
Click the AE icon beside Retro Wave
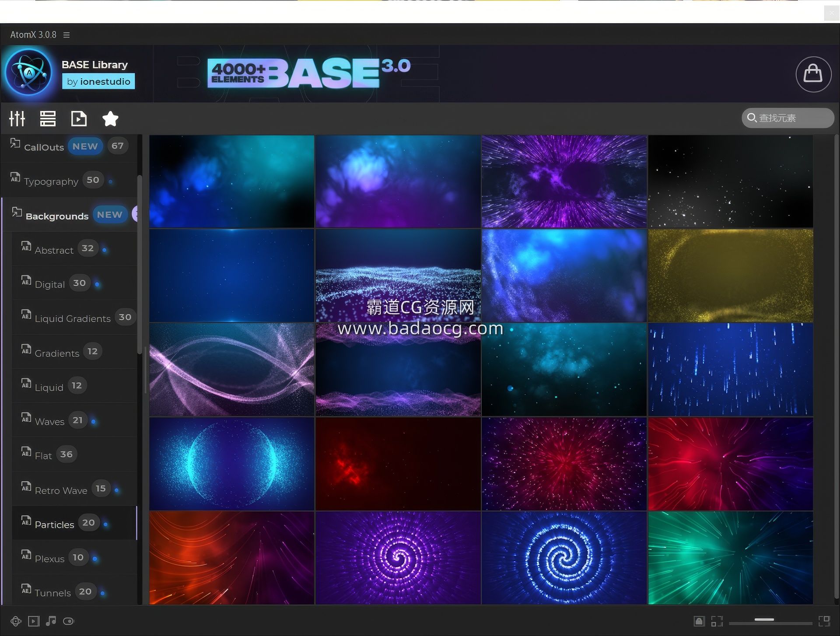(26, 486)
